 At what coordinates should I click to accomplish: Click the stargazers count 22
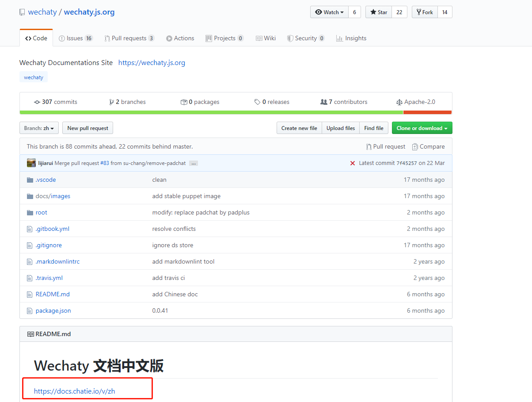[399, 12]
